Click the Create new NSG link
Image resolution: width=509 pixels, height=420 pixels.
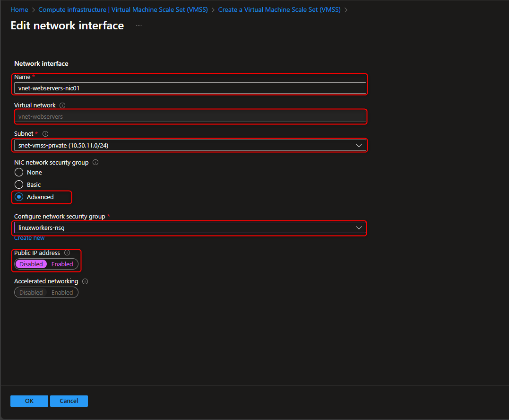29,237
